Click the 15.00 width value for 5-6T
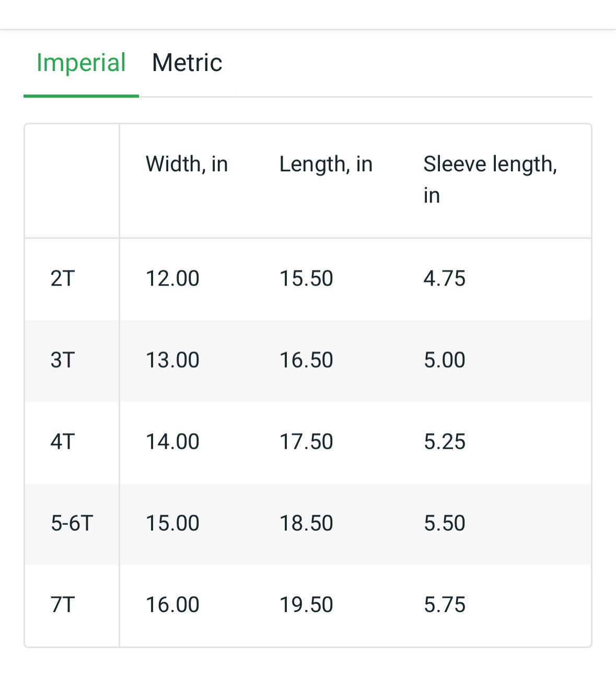 [172, 523]
